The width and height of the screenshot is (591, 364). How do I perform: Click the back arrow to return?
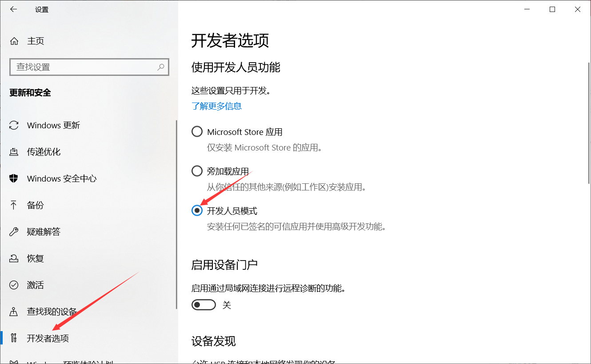tap(13, 9)
